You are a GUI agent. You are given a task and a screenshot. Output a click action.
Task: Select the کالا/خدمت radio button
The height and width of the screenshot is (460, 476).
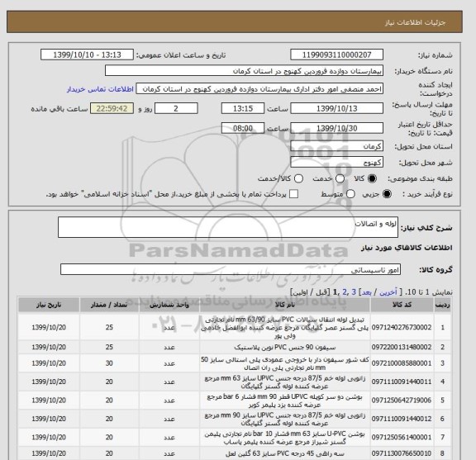coord(298,178)
